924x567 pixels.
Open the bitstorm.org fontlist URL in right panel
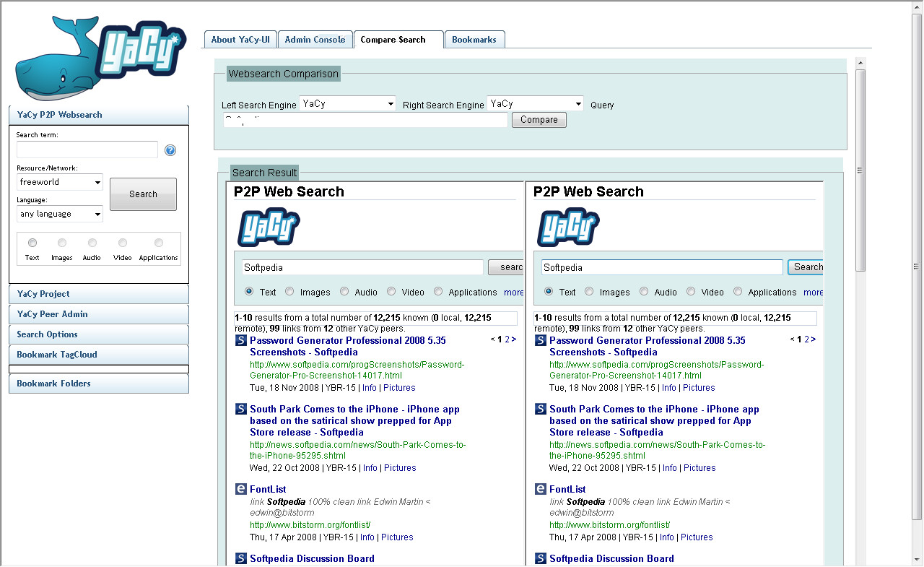(x=609, y=525)
